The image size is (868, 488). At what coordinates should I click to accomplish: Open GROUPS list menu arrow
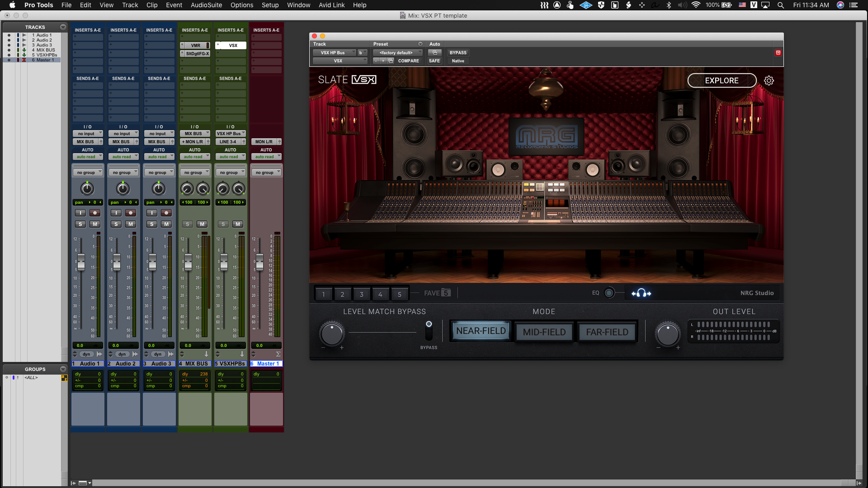[x=63, y=369]
